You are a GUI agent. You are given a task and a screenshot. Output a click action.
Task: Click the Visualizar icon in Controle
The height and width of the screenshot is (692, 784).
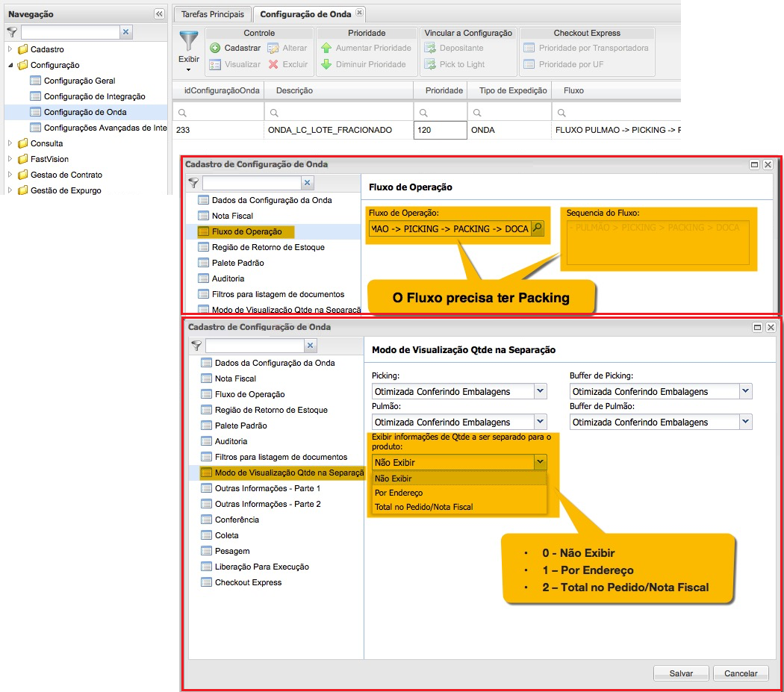pos(215,64)
